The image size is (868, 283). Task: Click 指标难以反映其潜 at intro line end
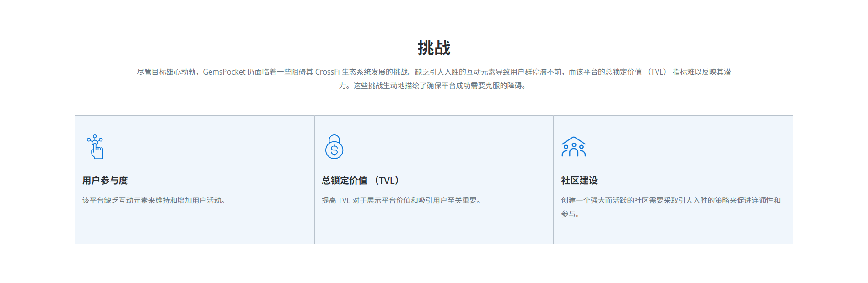[x=701, y=72]
